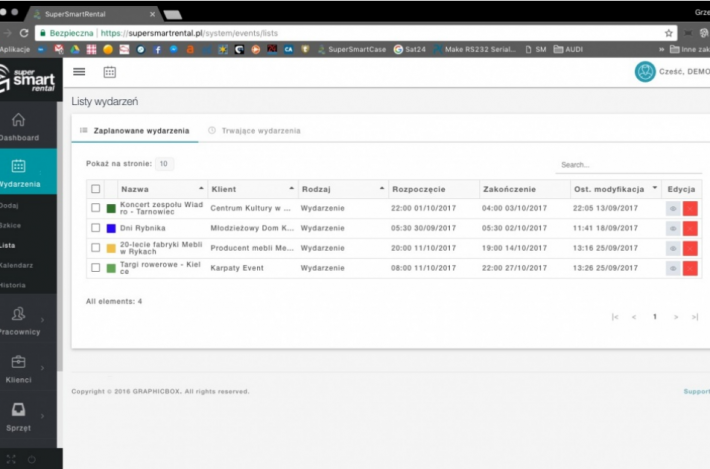Click the Support link in footer

pos(696,391)
